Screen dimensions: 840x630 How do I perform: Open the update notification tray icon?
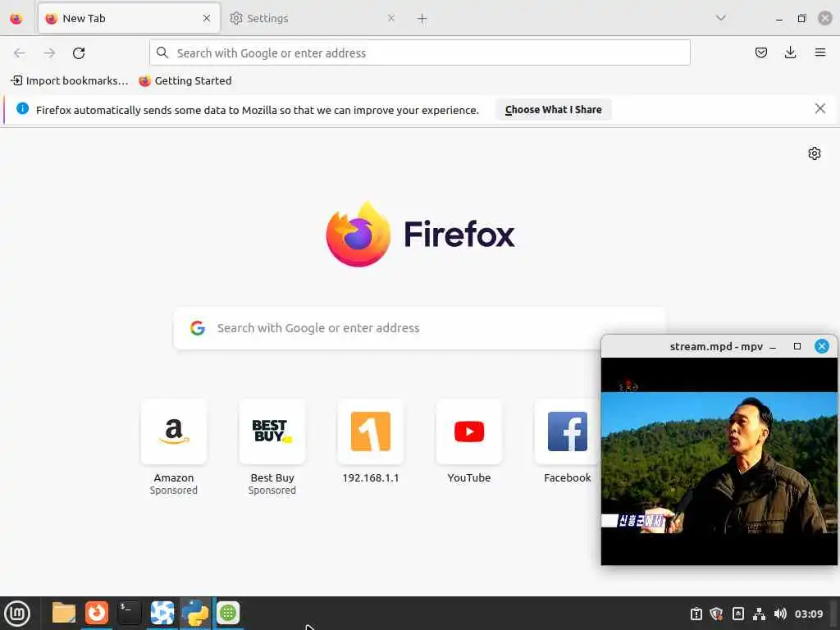click(x=696, y=614)
